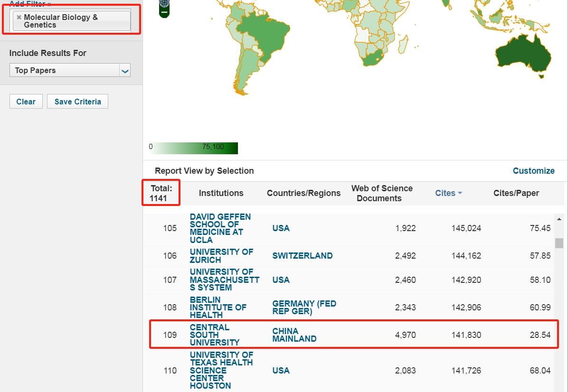Click the green map legend color bar
Screen dimensions: 568x392
(196, 148)
